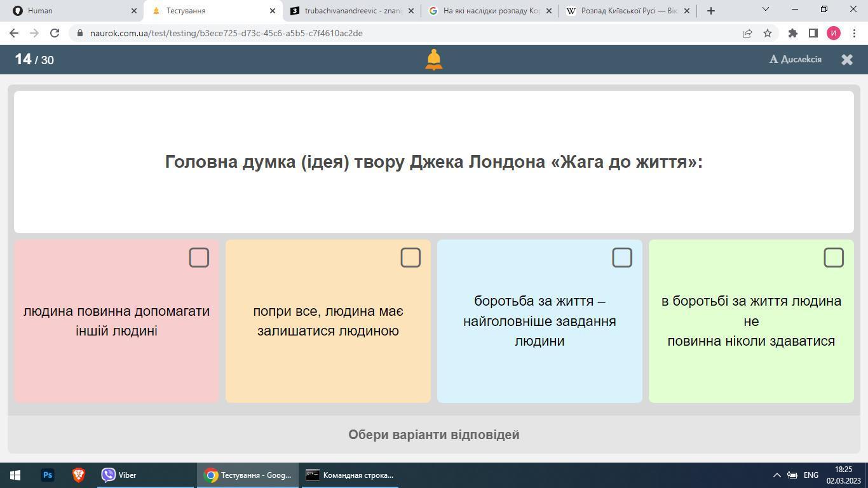Share this page using the share icon
The width and height of the screenshot is (868, 488).
tap(747, 33)
